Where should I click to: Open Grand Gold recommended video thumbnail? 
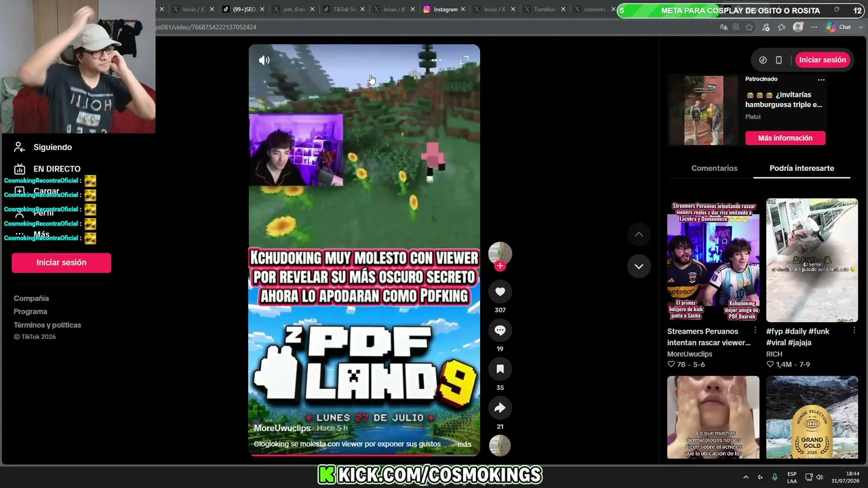pyautogui.click(x=812, y=418)
